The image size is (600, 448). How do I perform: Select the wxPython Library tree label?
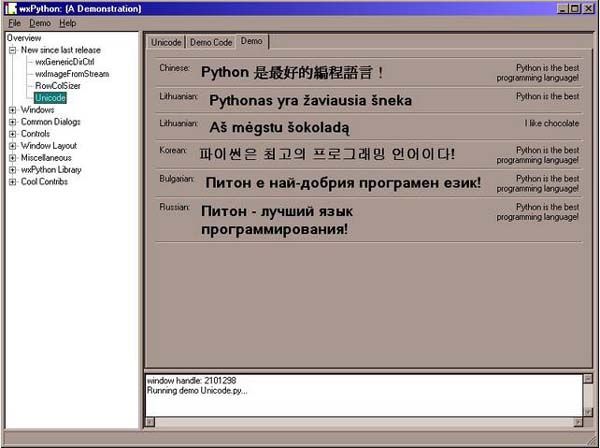[51, 170]
